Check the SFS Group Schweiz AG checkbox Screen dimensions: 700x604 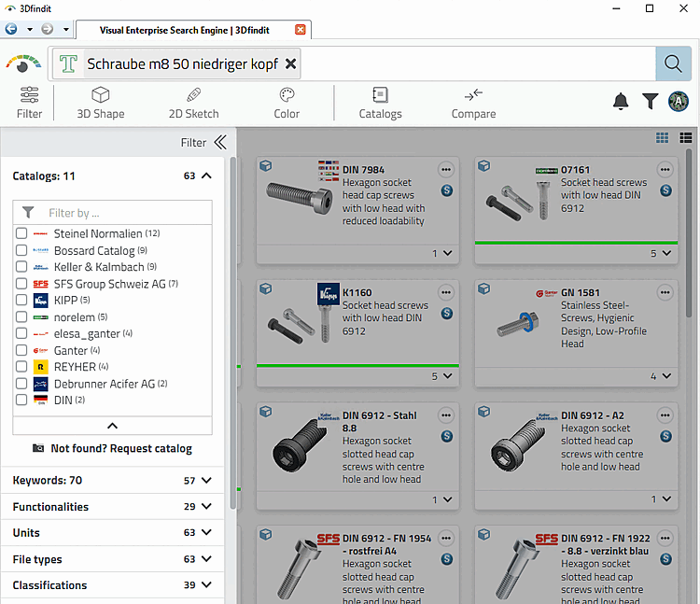(x=21, y=284)
